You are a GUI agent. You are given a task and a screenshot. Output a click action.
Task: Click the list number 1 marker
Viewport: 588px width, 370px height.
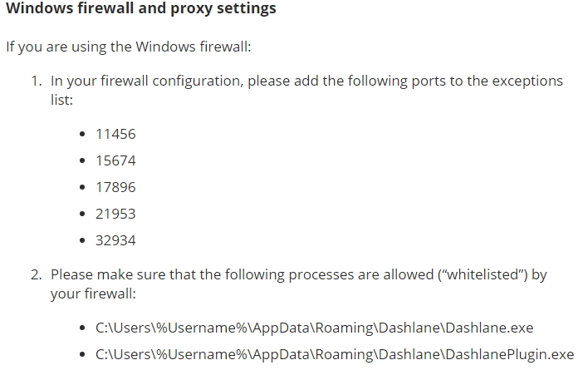pos(37,81)
